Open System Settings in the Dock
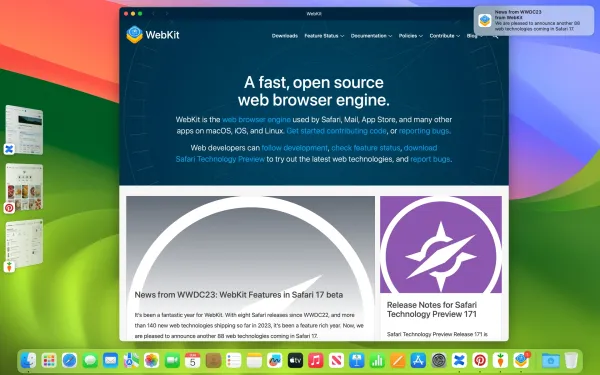The width and height of the screenshot is (600, 375). (x=439, y=360)
